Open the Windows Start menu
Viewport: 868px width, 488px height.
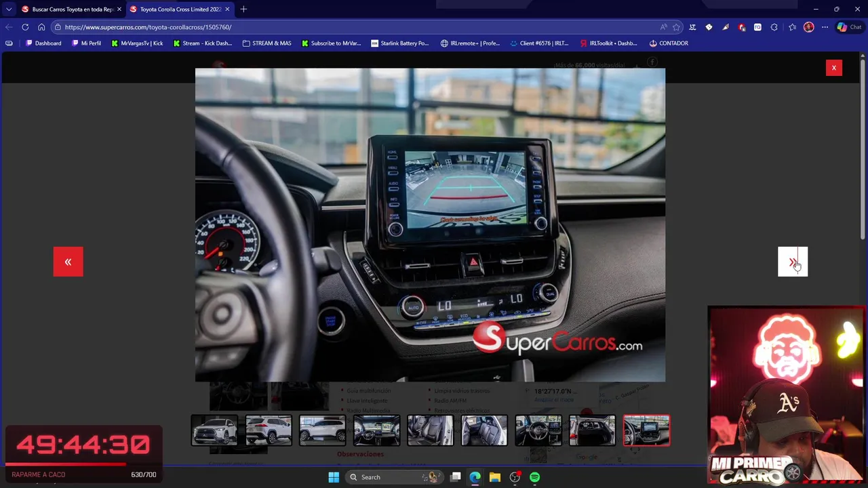pos(334,477)
